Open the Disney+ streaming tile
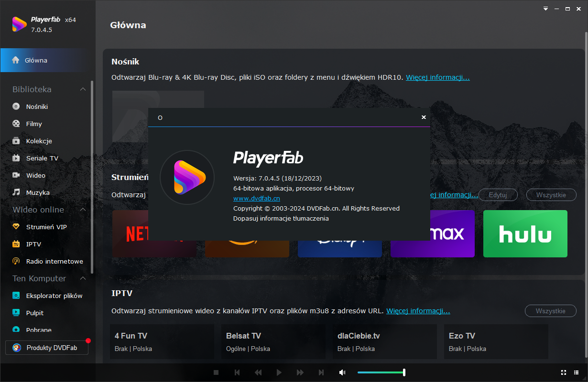Screen dimensions: 588x382 tap(340, 249)
